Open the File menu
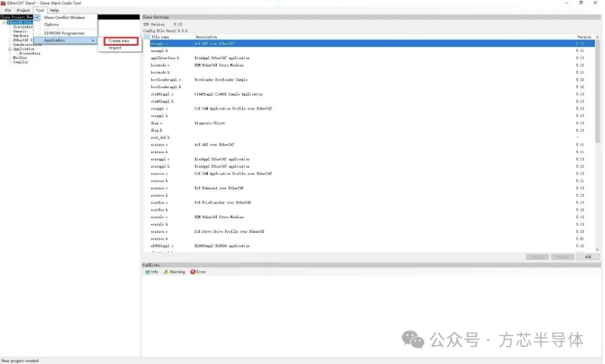The height and width of the screenshot is (364, 605). [7, 11]
